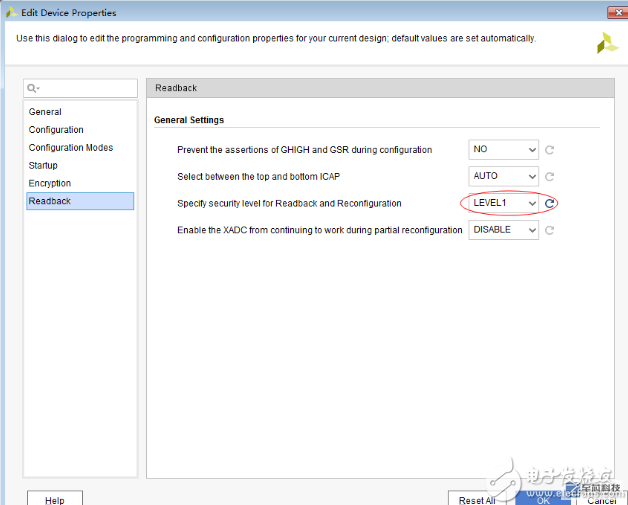Open Configuration Modes settings
The width and height of the screenshot is (628, 505).
click(71, 148)
